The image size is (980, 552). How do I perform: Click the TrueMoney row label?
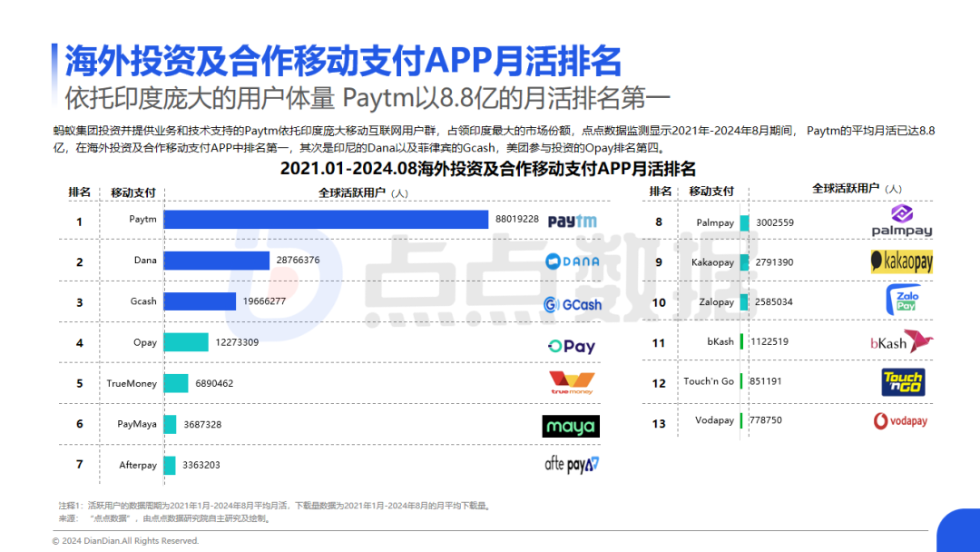pyautogui.click(x=132, y=383)
